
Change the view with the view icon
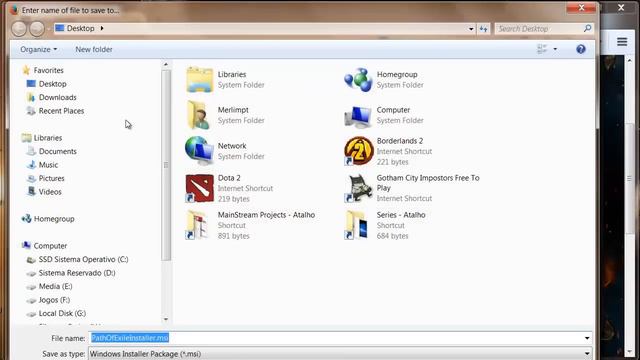coord(542,49)
